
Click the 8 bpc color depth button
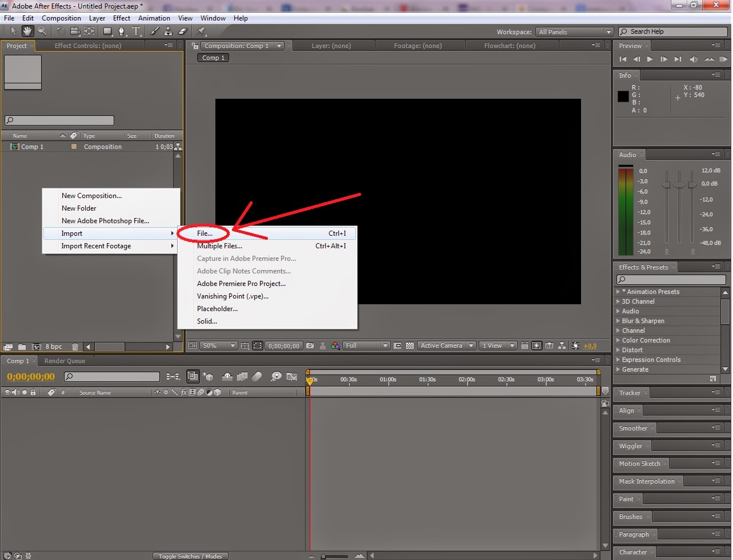pos(54,347)
